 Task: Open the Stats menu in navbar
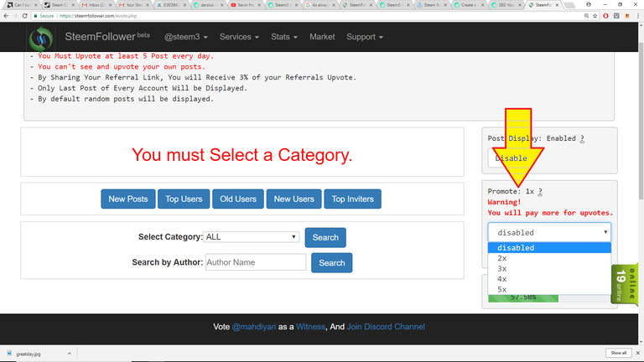click(x=284, y=37)
